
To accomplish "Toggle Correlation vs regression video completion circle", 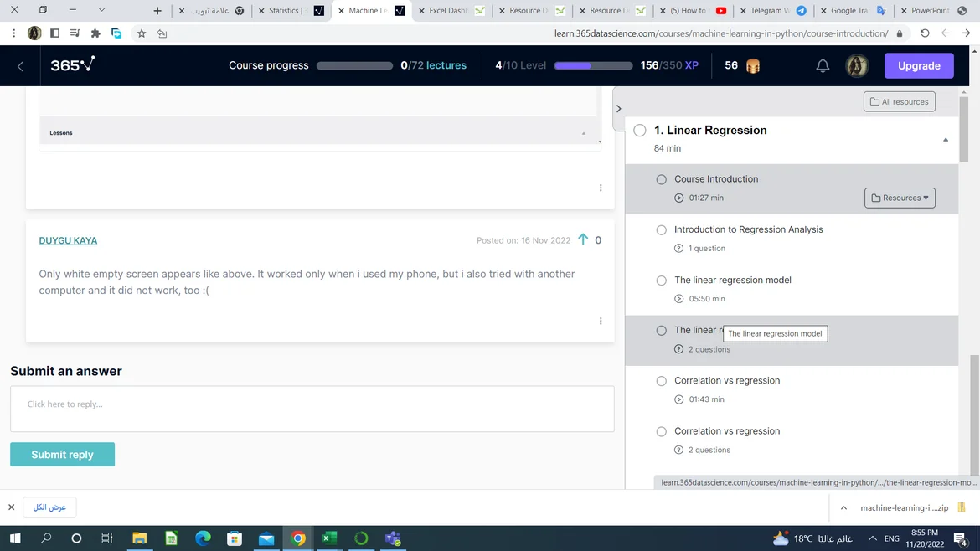I will [661, 381].
